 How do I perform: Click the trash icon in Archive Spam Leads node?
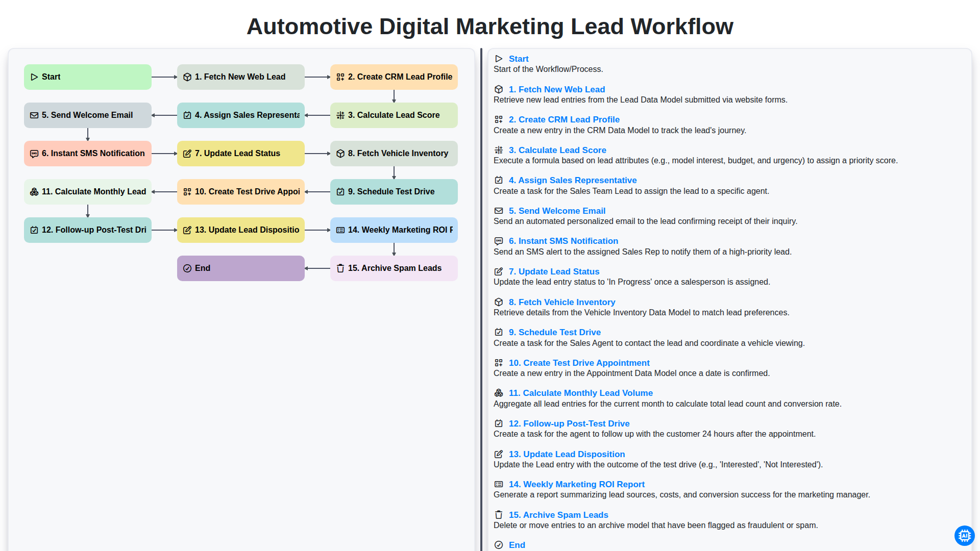[x=340, y=268]
